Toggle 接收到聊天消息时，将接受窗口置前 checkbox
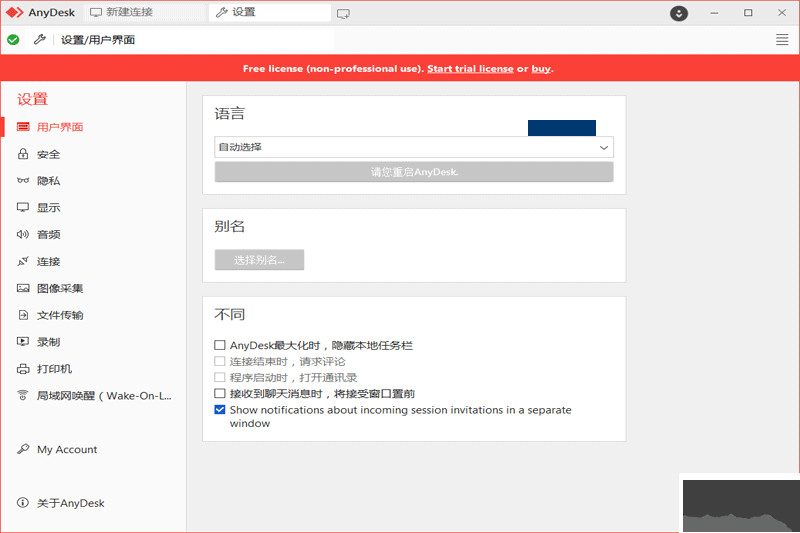The height and width of the screenshot is (533, 800). click(x=219, y=393)
